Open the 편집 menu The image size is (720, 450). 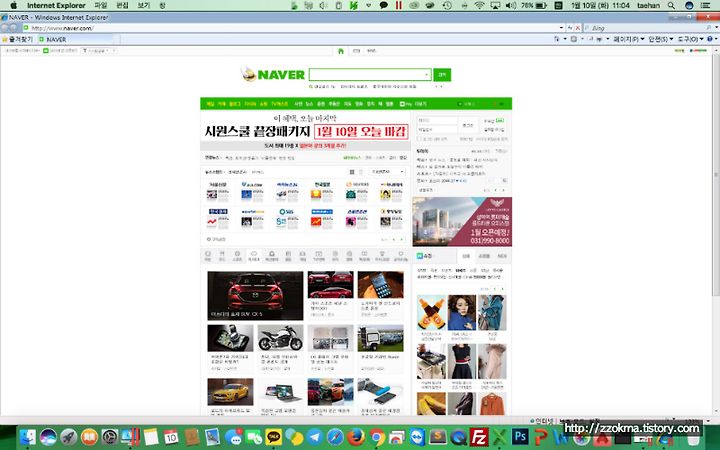click(x=122, y=6)
